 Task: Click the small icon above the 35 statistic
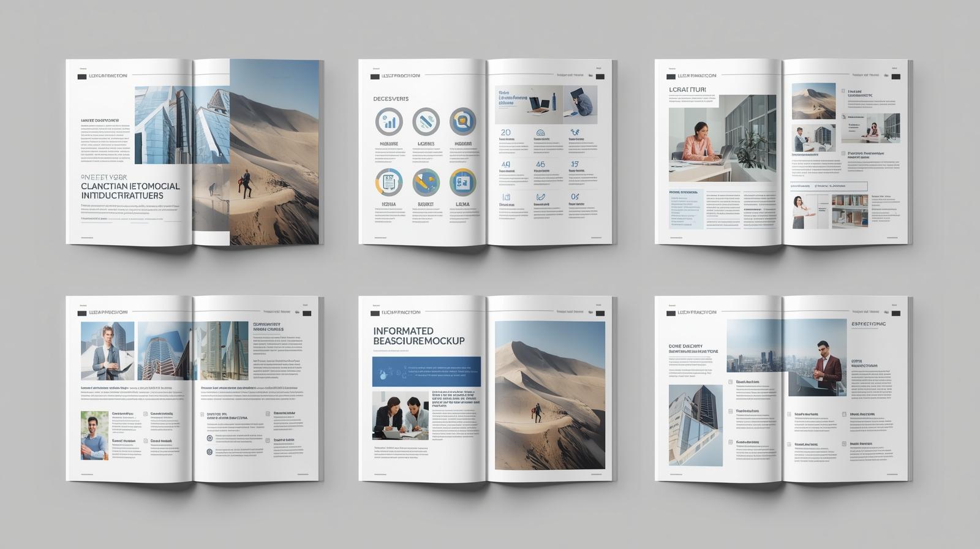click(575, 132)
